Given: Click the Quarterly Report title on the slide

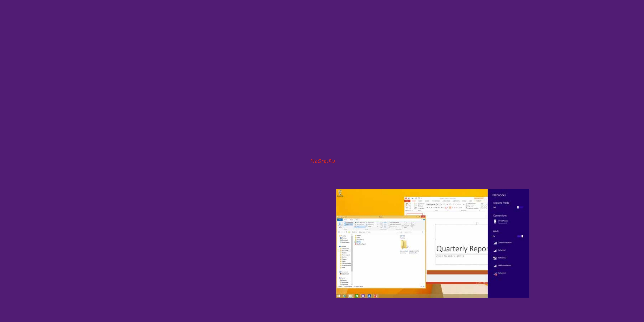Looking at the screenshot, I should point(462,249).
